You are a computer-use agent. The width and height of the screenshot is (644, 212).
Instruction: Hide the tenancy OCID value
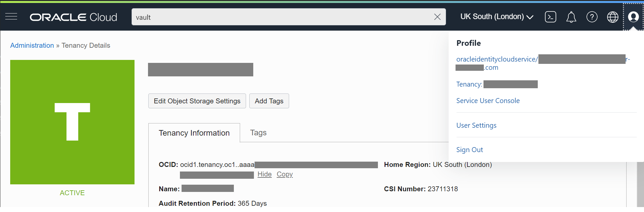(x=264, y=174)
